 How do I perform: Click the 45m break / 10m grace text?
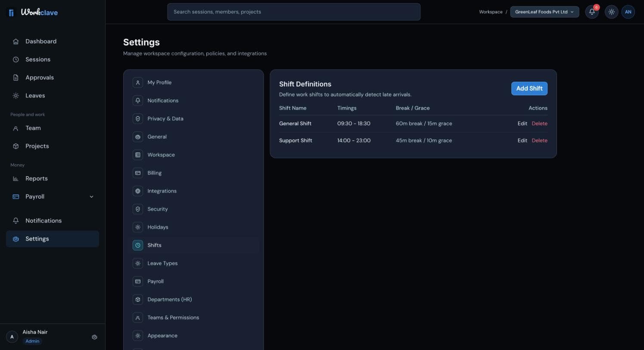point(424,141)
